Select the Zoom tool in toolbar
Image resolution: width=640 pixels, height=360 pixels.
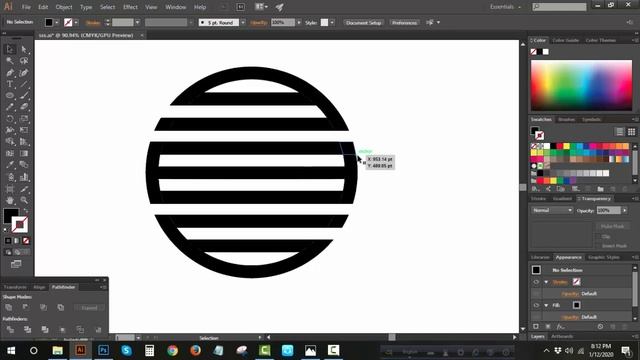[24, 200]
